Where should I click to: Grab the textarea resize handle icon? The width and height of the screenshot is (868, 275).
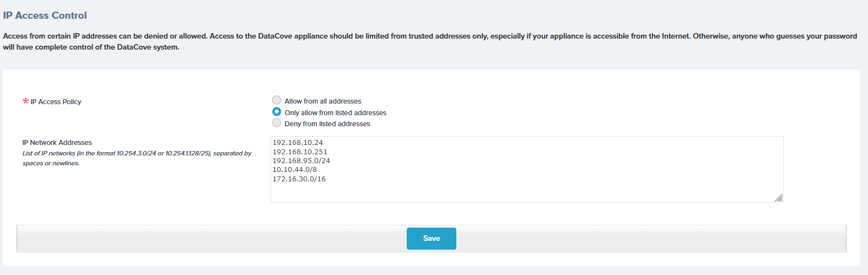click(778, 198)
